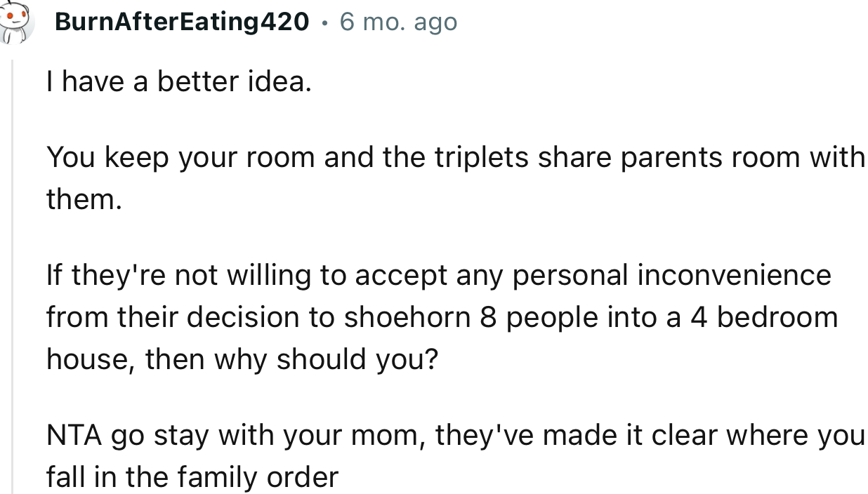The image size is (868, 494).
Task: Click the word 'them.' ending the second paragraph
Action: coord(84,200)
